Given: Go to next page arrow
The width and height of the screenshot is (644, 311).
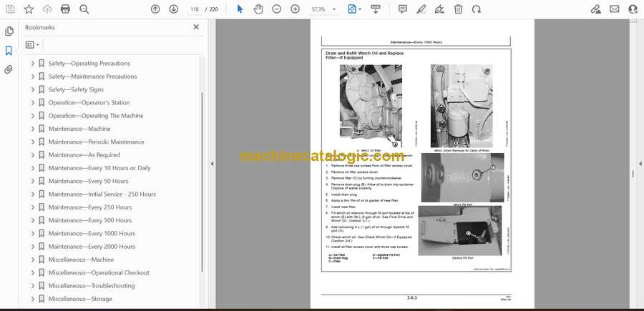Looking at the screenshot, I should [x=174, y=9].
